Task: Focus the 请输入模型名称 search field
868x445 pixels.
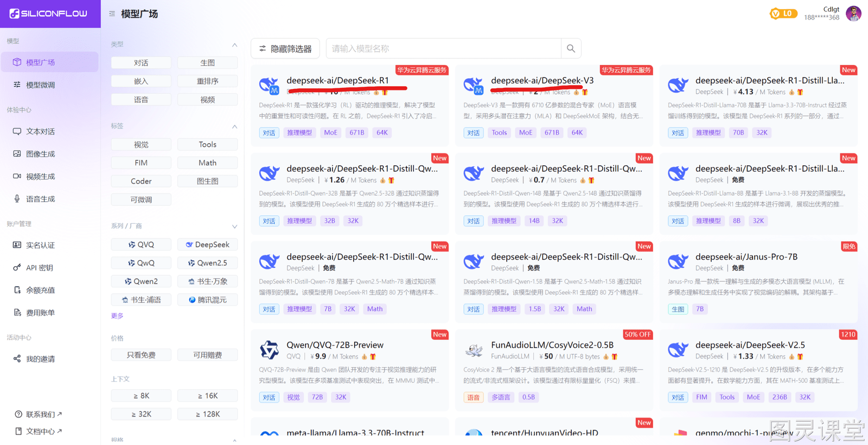Action: pos(443,49)
